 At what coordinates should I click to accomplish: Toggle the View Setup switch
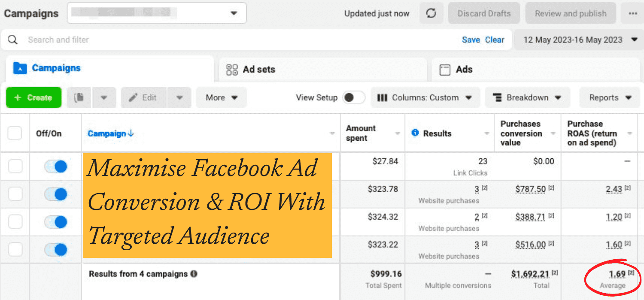coord(354,97)
